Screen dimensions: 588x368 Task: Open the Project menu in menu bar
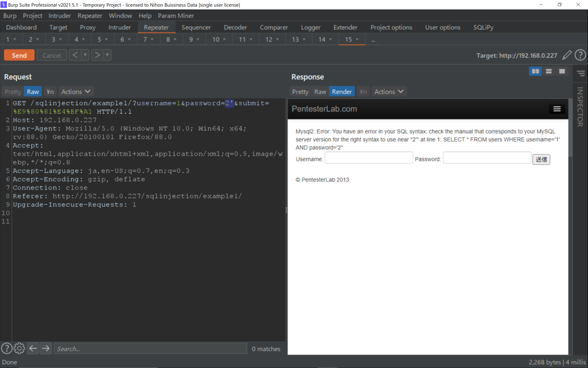(32, 16)
